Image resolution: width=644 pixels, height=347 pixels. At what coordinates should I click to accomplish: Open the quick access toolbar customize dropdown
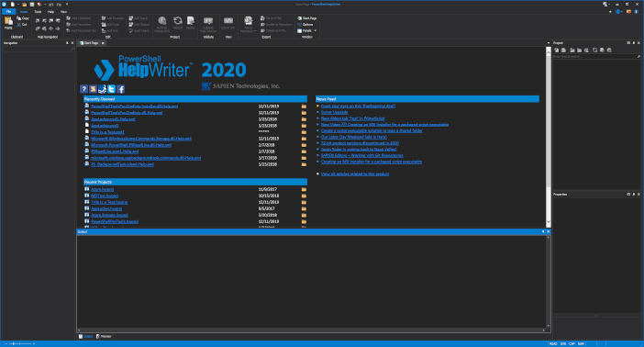coord(67,4)
